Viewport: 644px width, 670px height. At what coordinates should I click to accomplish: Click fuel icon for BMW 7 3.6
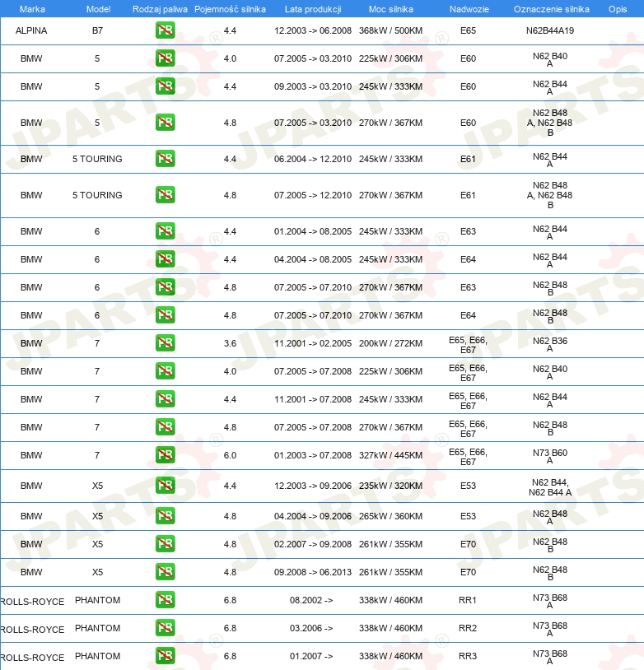165,343
